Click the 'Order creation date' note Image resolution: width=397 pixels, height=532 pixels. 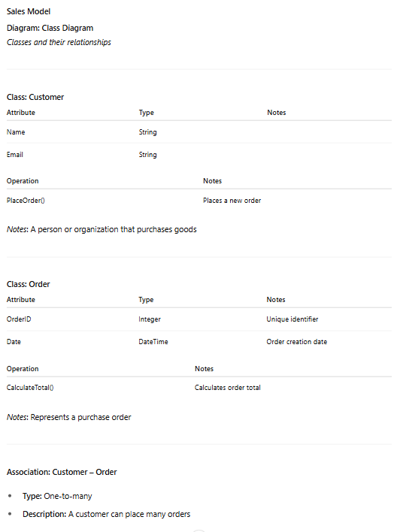(x=297, y=342)
